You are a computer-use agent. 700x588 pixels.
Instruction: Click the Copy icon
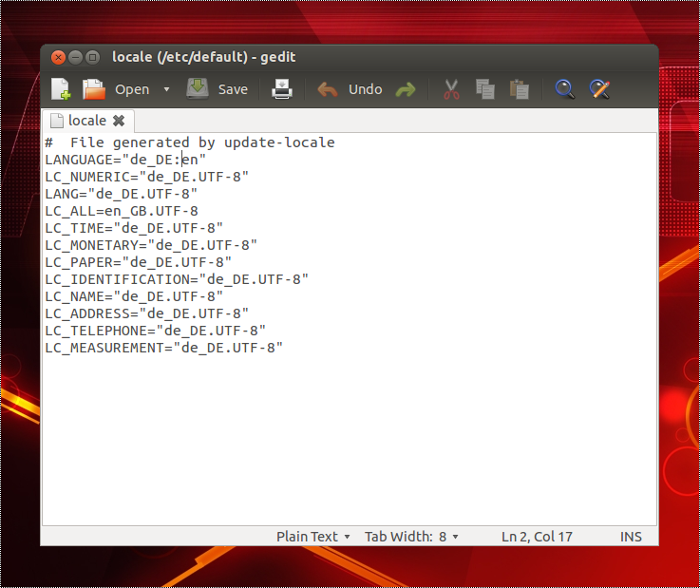(485, 89)
